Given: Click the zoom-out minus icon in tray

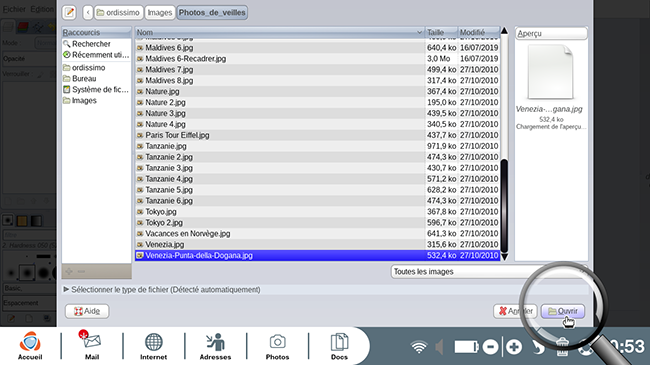Looking at the screenshot, I should point(490,347).
